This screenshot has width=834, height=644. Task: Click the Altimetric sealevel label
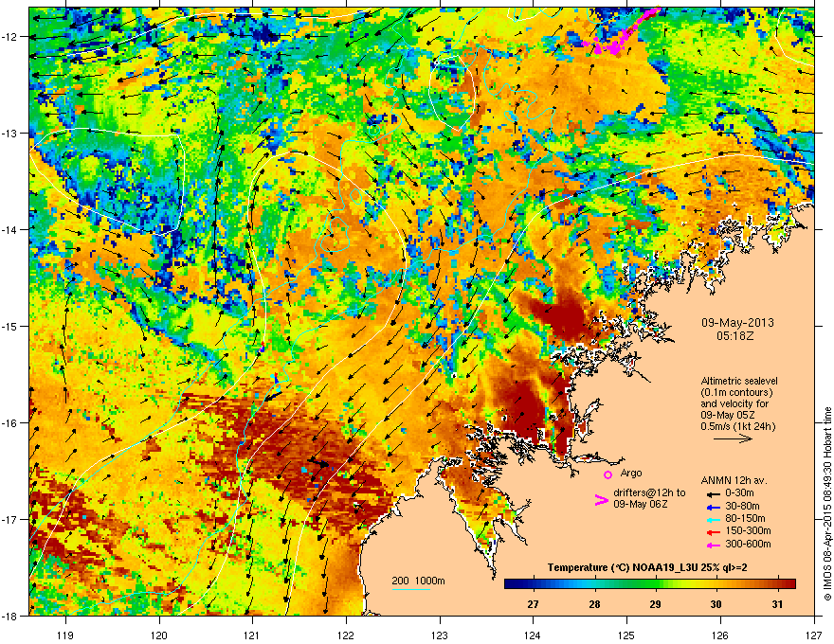(739, 381)
